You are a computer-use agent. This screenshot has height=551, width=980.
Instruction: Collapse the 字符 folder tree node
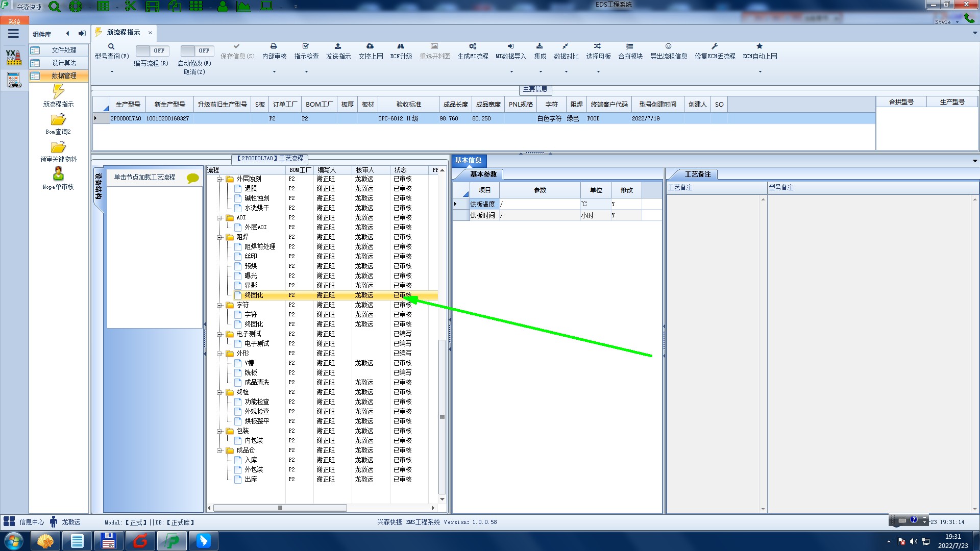click(x=219, y=305)
